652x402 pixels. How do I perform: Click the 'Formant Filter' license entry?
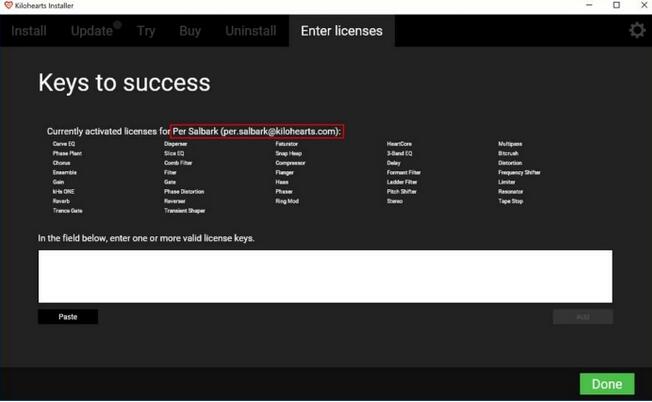coord(404,173)
